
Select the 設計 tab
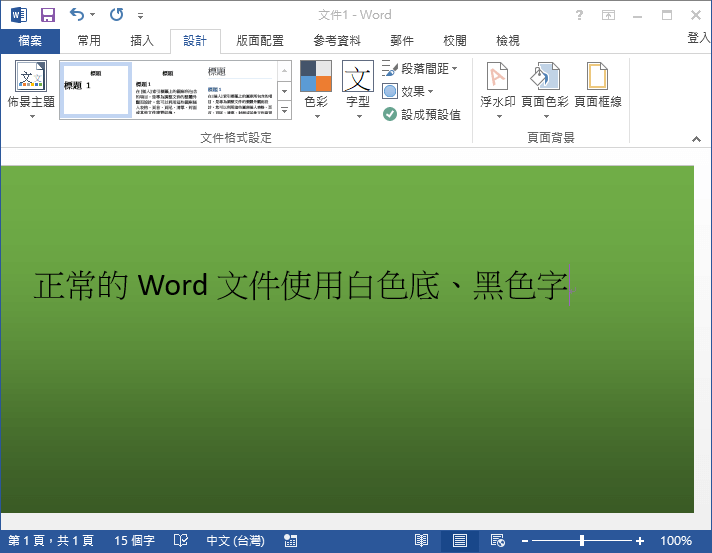pos(195,41)
